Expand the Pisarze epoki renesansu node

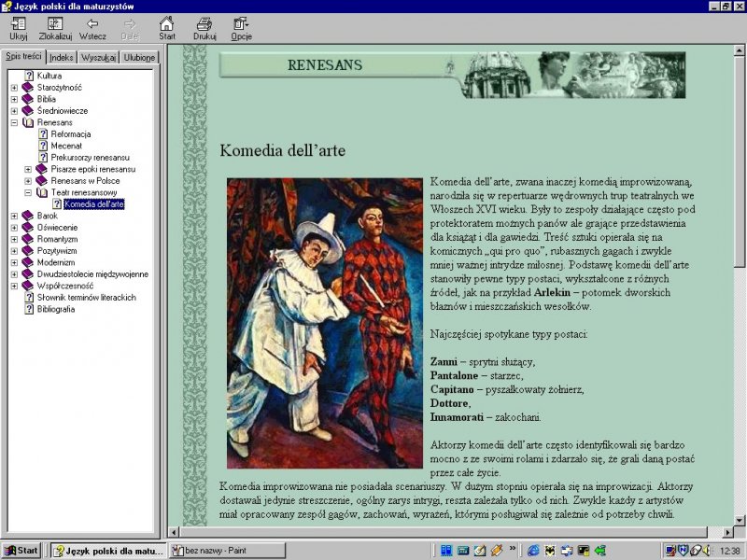pos(29,169)
